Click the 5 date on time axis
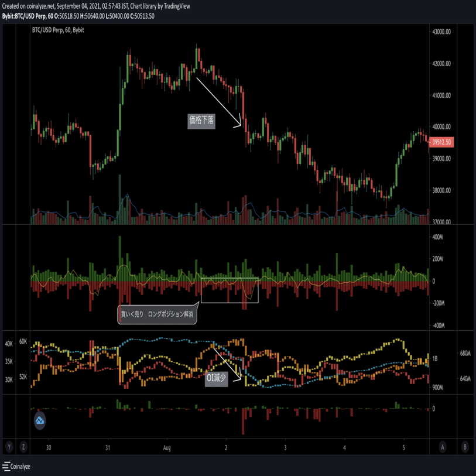The width and height of the screenshot is (476, 476). (403, 447)
